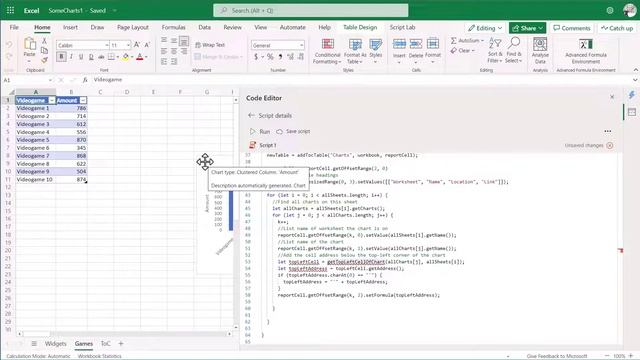The height and width of the screenshot is (360, 640).
Task: Cut selection with scissors icon
Action: [x=44, y=41]
